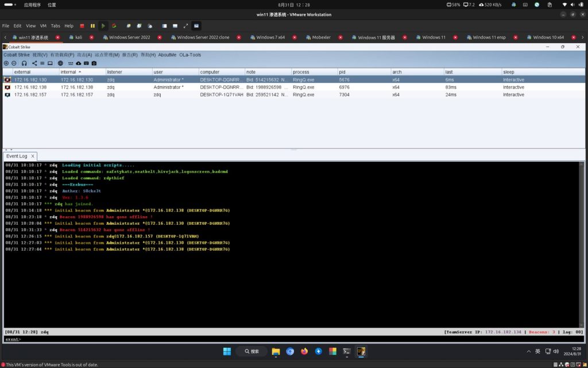Open listeners with the headphones icon
This screenshot has width=588, height=368.
24,63
